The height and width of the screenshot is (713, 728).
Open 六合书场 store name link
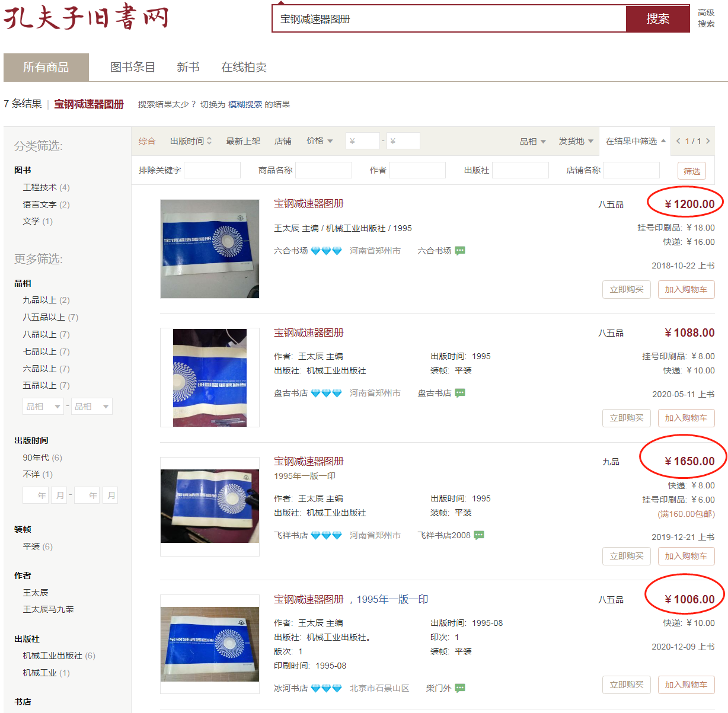coord(291,251)
